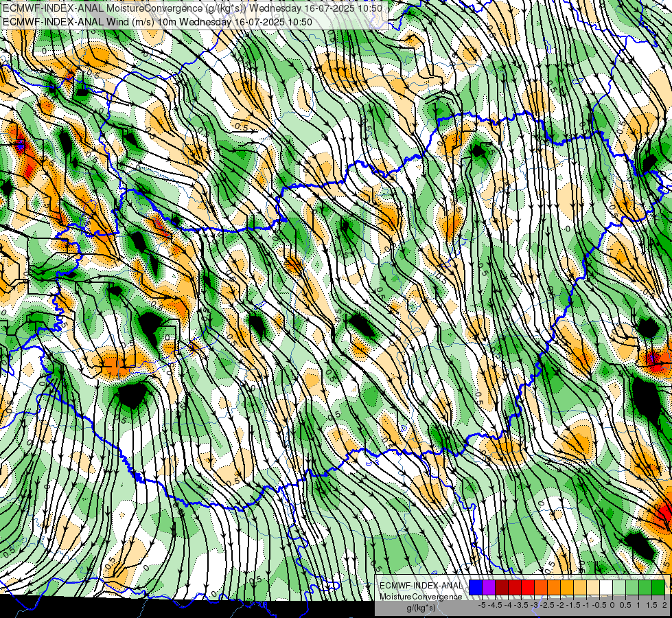Click the white legend color swatch
The width and height of the screenshot is (672, 618).
[x=605, y=587]
